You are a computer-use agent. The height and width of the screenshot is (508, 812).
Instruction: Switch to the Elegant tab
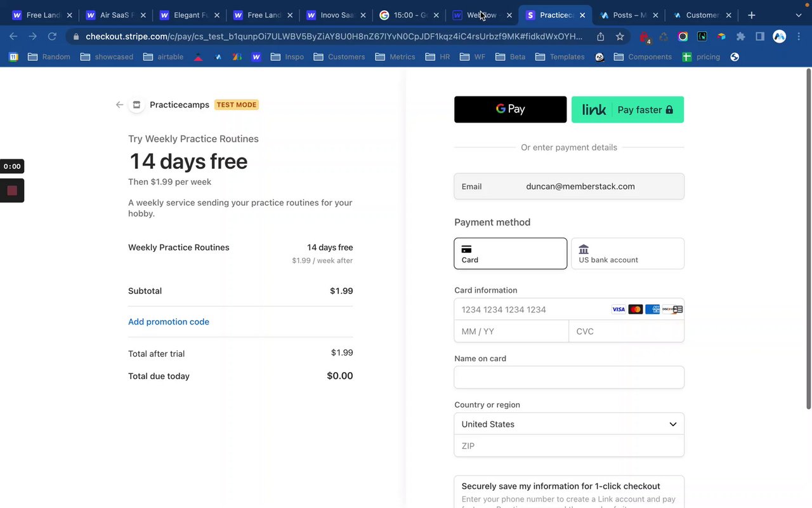190,15
